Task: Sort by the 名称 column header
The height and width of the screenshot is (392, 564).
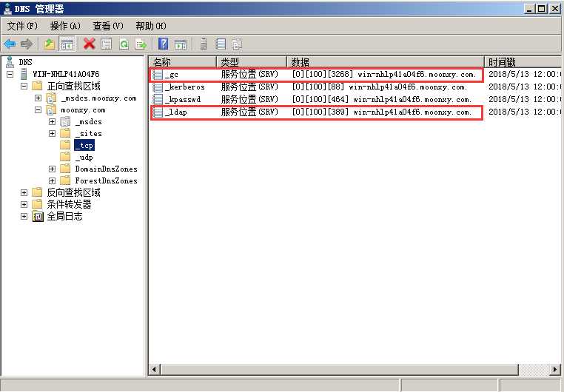Action: 182,62
